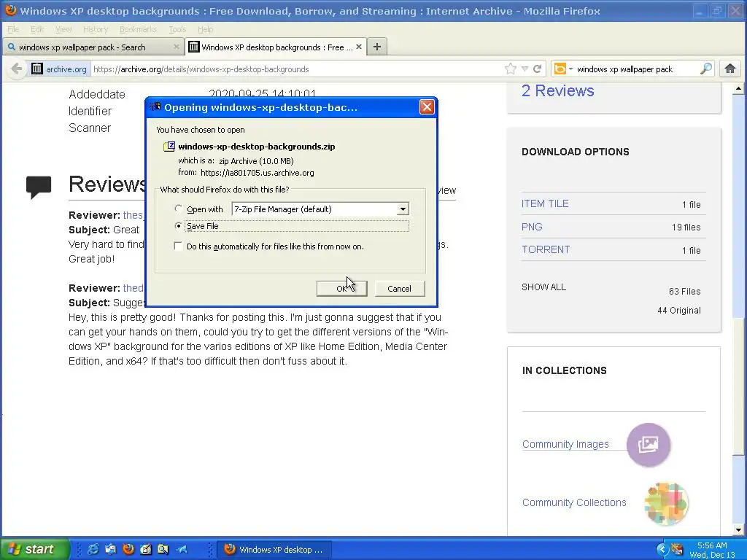Viewport: 747px width, 560px height.
Task: Select the Save File radio button
Action: [x=178, y=226]
